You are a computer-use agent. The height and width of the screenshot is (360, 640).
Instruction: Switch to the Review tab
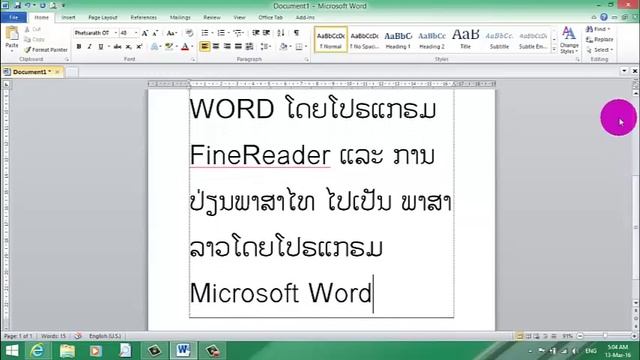(x=212, y=18)
